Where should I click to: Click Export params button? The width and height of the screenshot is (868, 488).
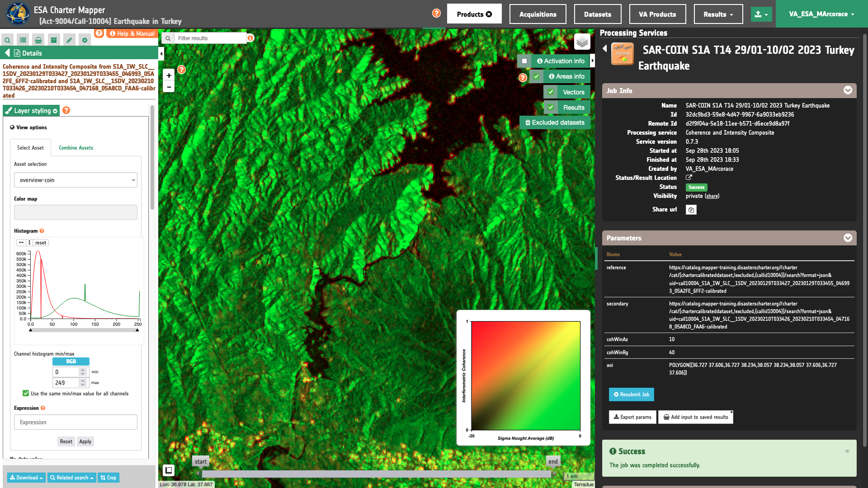tap(632, 417)
